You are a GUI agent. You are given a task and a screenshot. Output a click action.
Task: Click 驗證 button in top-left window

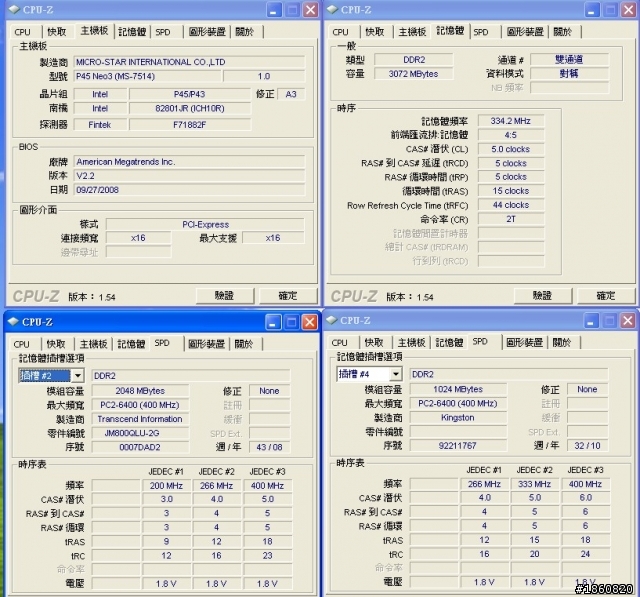[x=224, y=295]
